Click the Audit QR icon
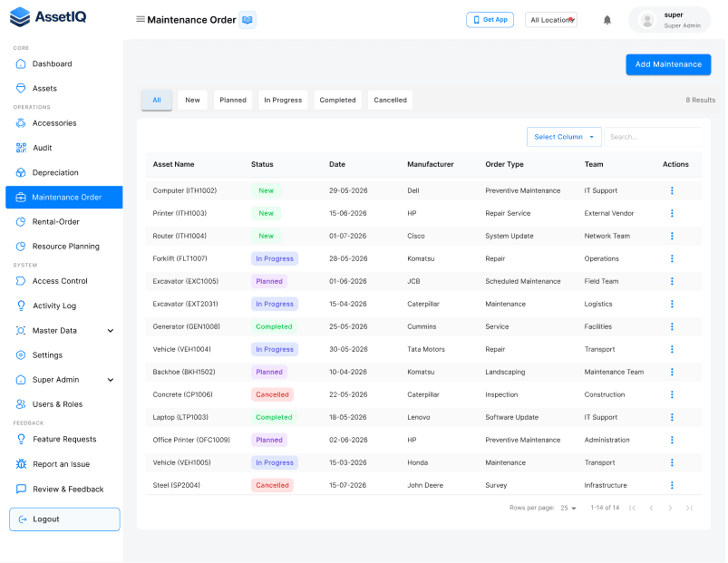The width and height of the screenshot is (728, 563). point(21,148)
